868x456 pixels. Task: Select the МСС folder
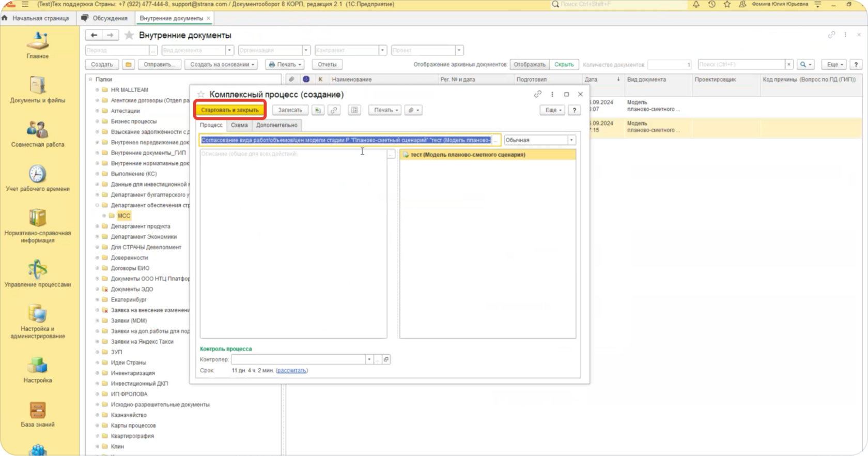[124, 216]
